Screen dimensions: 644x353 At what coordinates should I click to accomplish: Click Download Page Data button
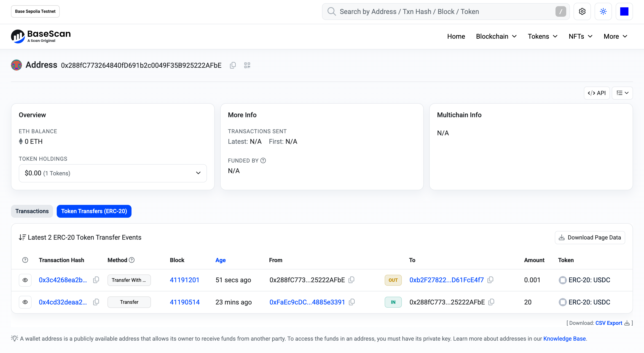(590, 237)
